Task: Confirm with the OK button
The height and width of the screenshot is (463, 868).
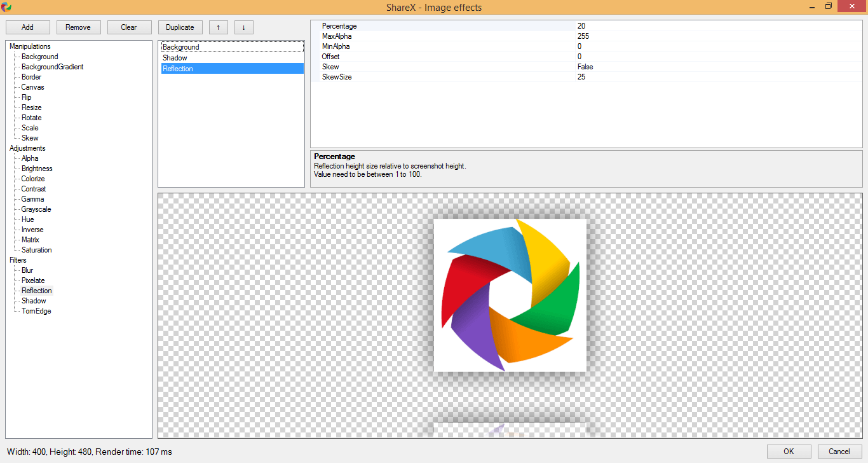Action: pyautogui.click(x=789, y=452)
